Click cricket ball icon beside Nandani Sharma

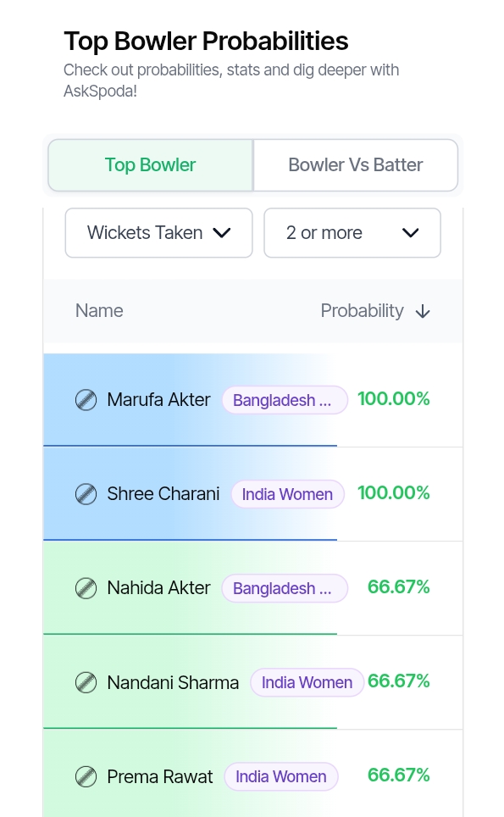coord(86,682)
